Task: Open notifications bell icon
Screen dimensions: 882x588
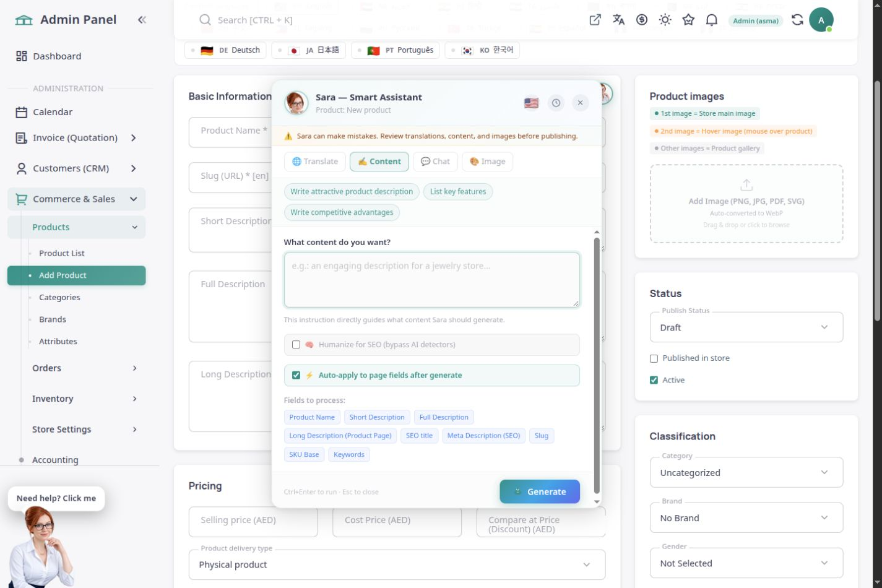Action: [712, 20]
